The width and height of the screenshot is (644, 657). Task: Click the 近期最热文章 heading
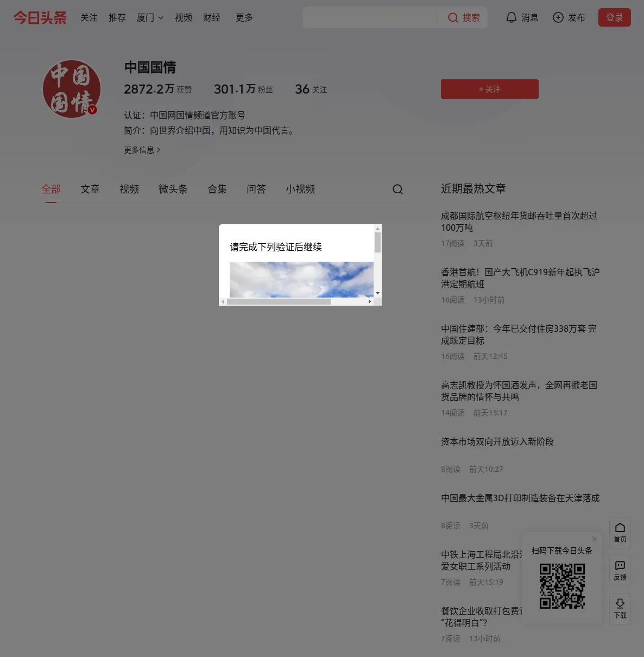[473, 188]
